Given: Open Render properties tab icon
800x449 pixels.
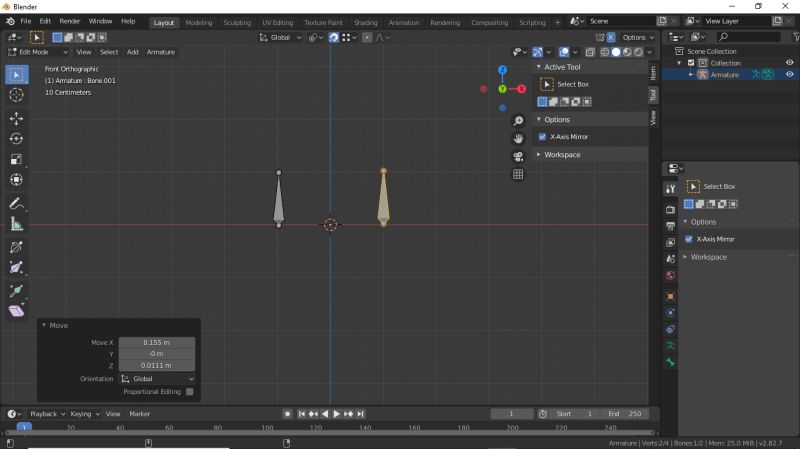Looking at the screenshot, I should [x=670, y=209].
